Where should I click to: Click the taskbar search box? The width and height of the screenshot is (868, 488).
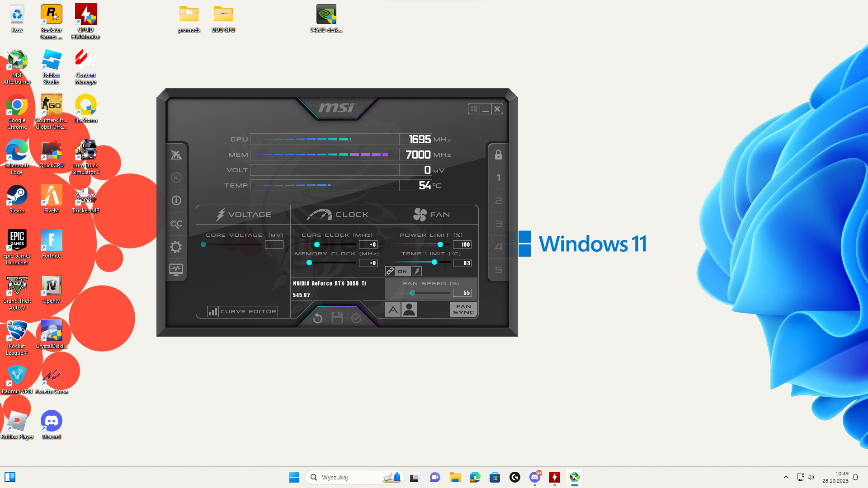coord(354,477)
